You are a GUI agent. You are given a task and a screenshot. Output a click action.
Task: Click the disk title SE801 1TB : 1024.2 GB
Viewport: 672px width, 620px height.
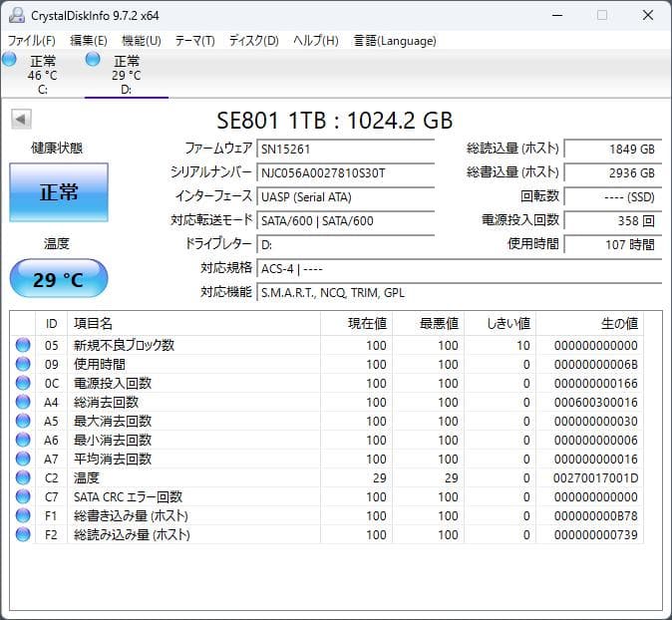click(334, 121)
